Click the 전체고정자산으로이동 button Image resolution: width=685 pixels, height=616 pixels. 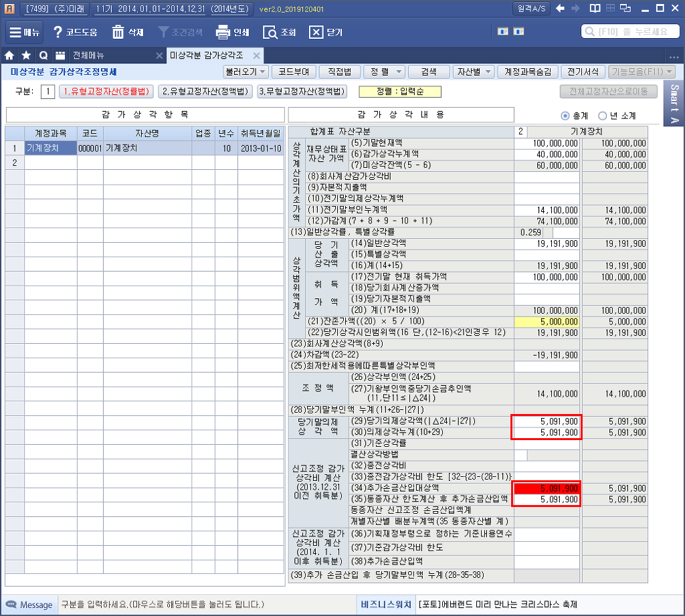tap(609, 92)
